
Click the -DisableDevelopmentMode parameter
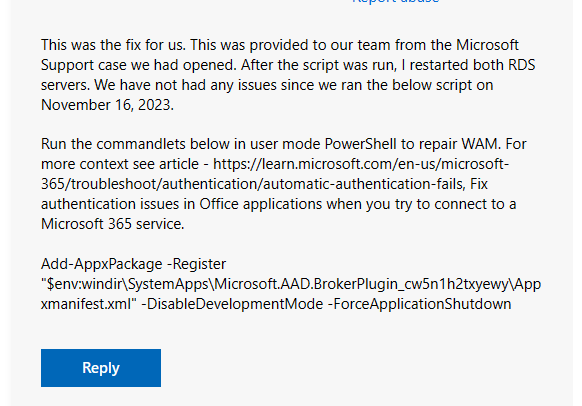[x=232, y=304]
